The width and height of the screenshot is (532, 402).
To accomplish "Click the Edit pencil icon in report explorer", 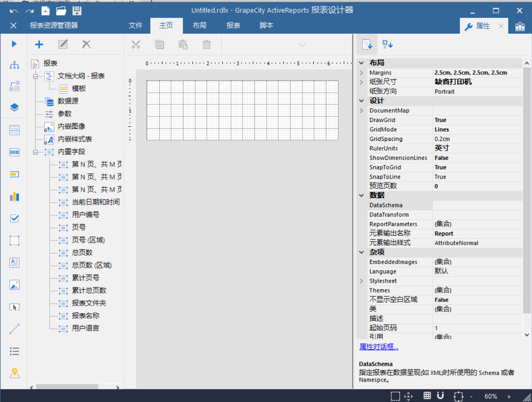I will click(63, 44).
